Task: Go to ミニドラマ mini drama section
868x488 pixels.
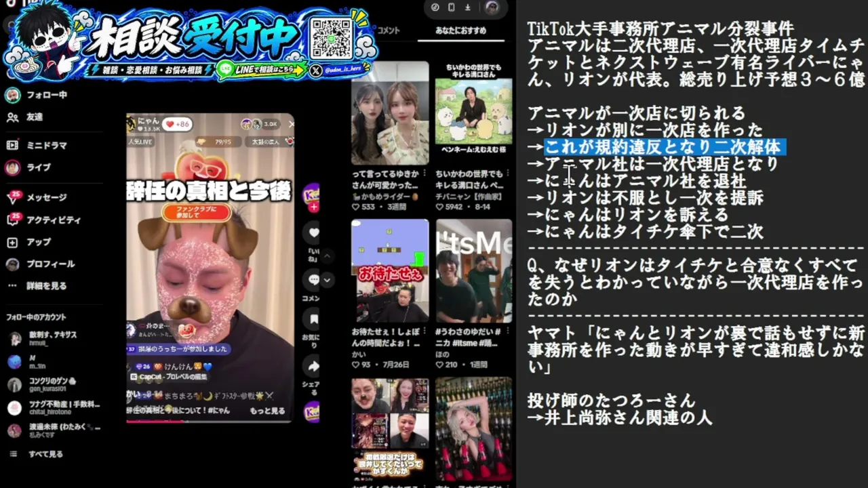Action: coord(37,145)
